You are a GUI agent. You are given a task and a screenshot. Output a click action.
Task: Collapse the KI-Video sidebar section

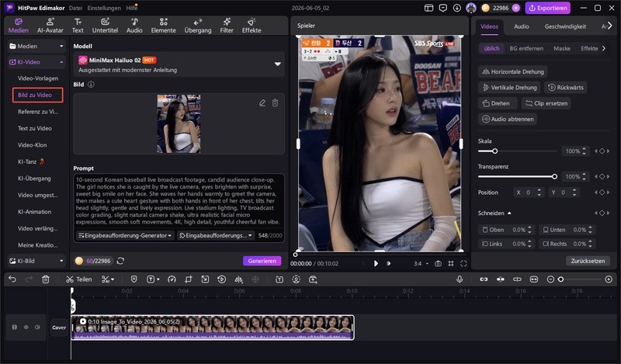(x=36, y=62)
